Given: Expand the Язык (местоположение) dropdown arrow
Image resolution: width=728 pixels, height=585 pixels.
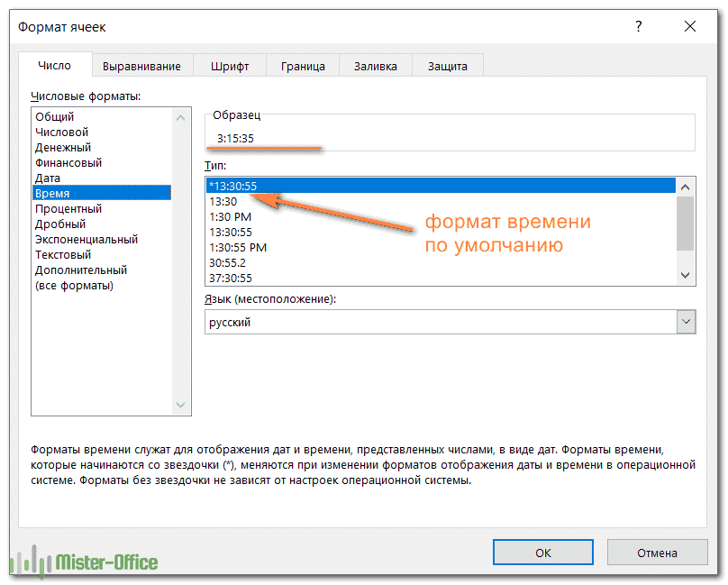Looking at the screenshot, I should 688,323.
